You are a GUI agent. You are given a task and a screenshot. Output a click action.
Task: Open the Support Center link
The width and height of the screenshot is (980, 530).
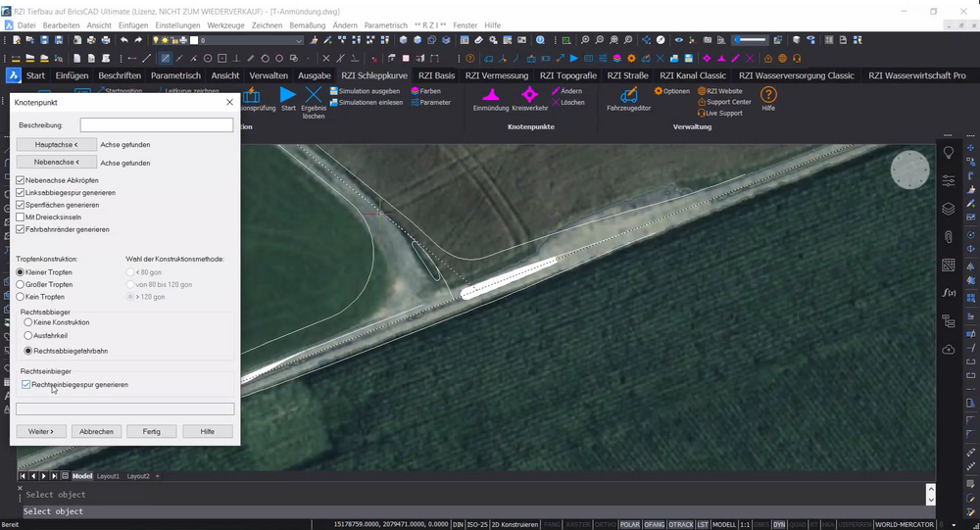point(724,102)
